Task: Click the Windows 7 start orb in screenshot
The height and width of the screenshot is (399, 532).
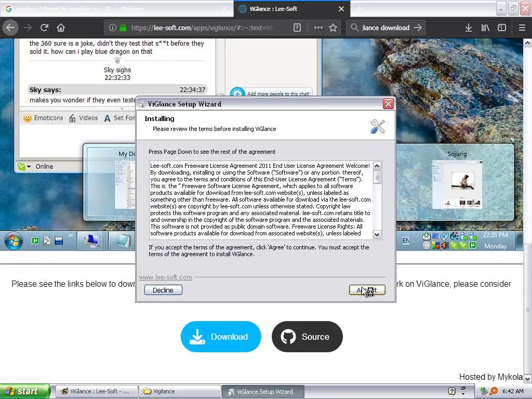Action: point(14,241)
